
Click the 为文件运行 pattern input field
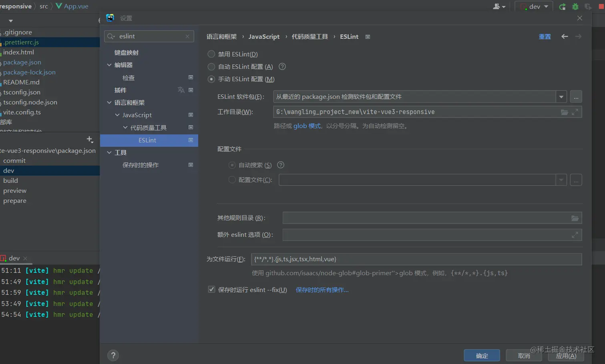coord(416,259)
